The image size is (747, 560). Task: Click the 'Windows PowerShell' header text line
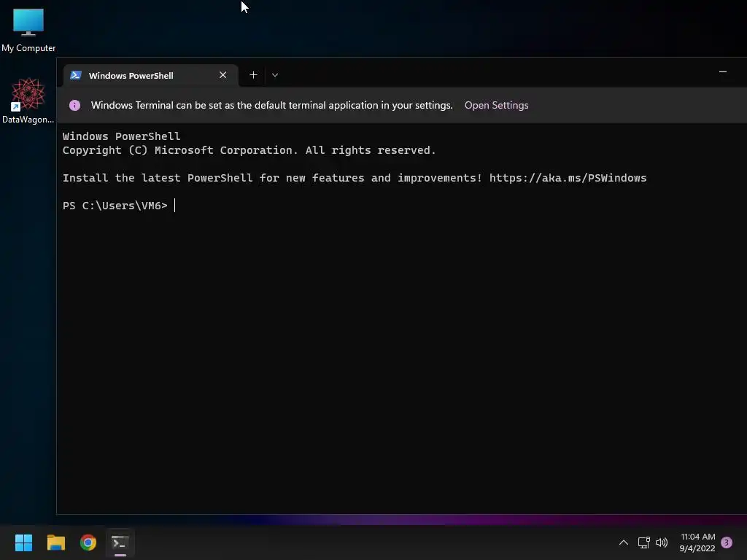(122, 136)
